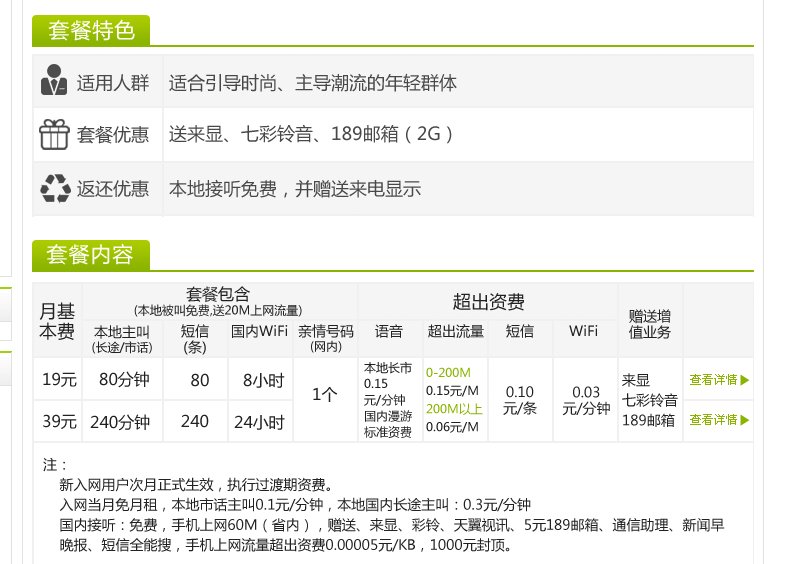Click the 套餐特色 section header tab

[x=91, y=31]
